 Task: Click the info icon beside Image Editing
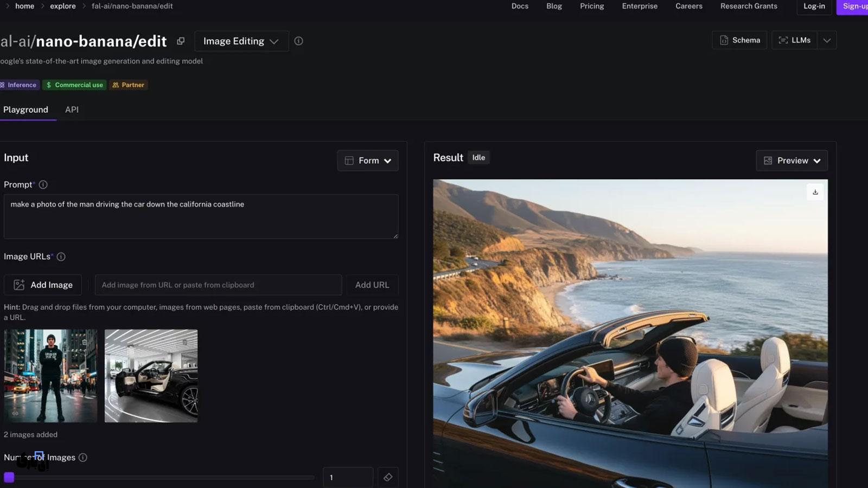point(298,41)
